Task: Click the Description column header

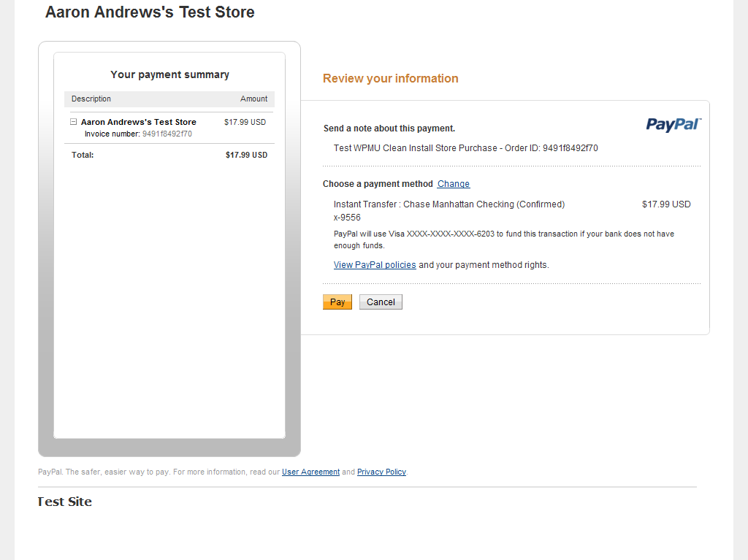Action: pos(91,99)
